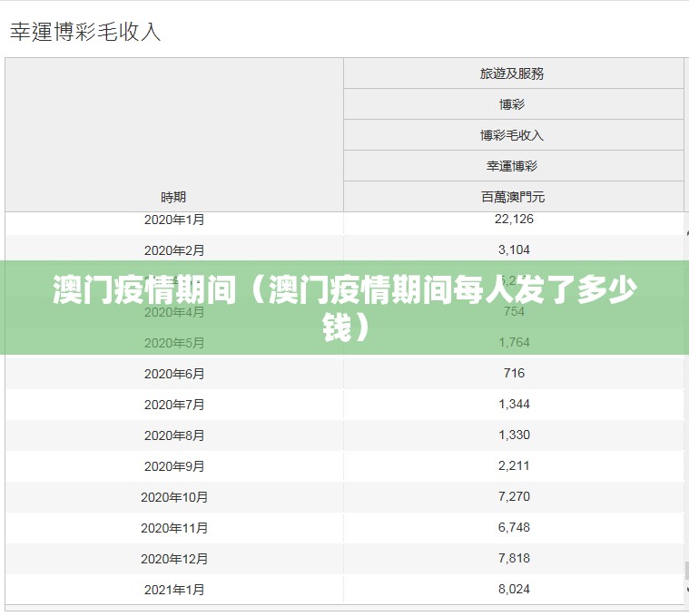Click the 2020年11月 row label
Screen dimensions: 689x616
[x=174, y=528]
